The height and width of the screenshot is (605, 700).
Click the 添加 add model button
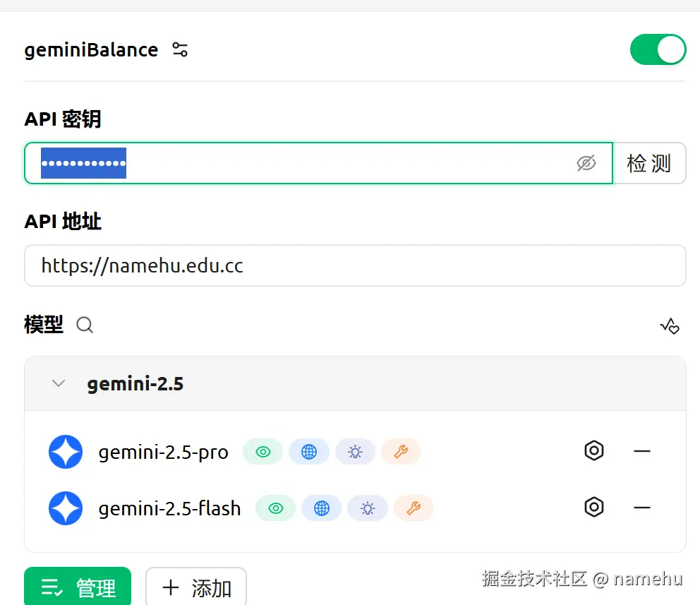click(196, 586)
